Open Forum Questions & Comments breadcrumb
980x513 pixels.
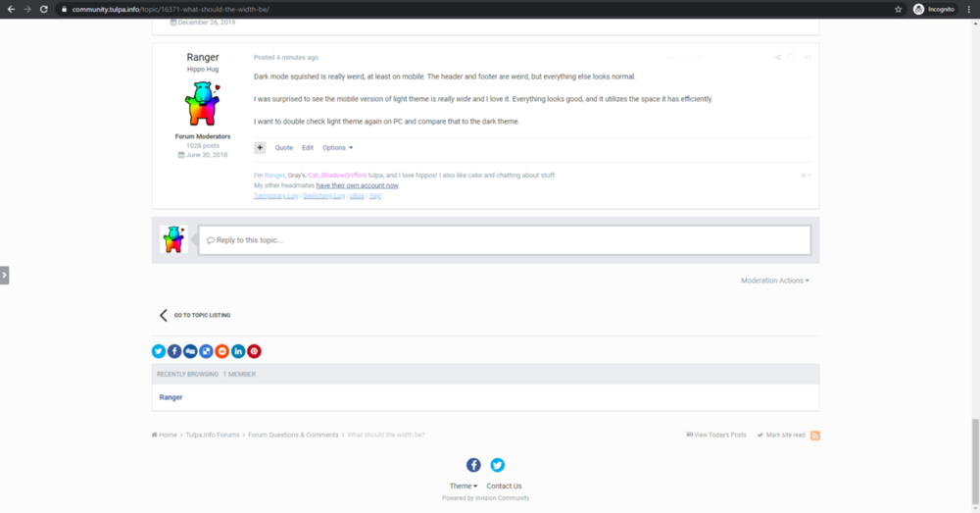coord(293,435)
